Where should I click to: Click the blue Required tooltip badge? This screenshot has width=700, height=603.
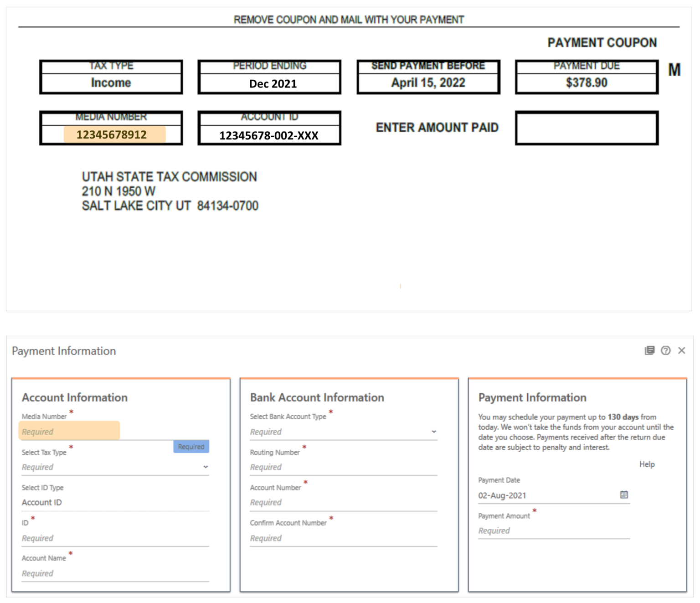[x=191, y=447]
